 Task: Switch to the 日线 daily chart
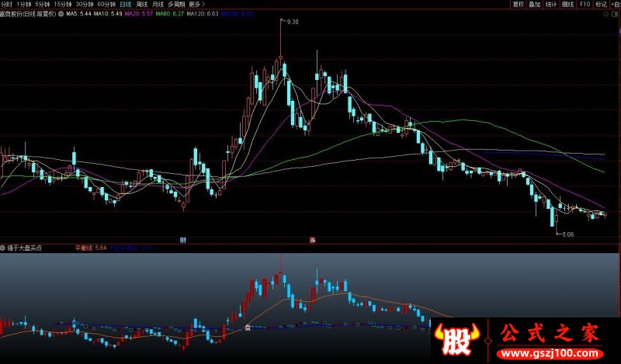[x=126, y=4]
